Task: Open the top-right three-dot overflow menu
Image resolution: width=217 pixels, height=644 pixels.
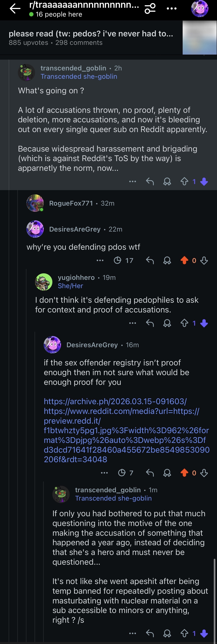Action: coord(171,8)
